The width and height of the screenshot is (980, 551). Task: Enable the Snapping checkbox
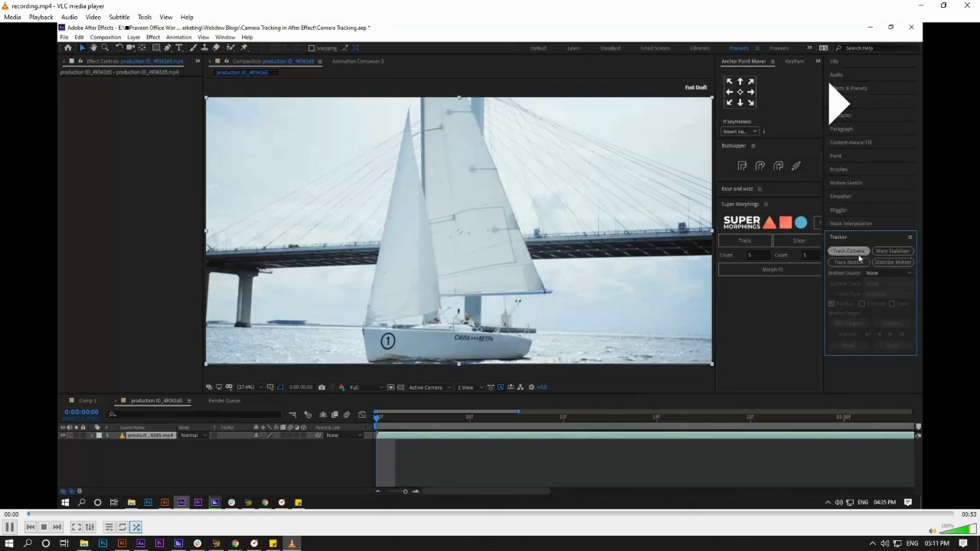311,47
